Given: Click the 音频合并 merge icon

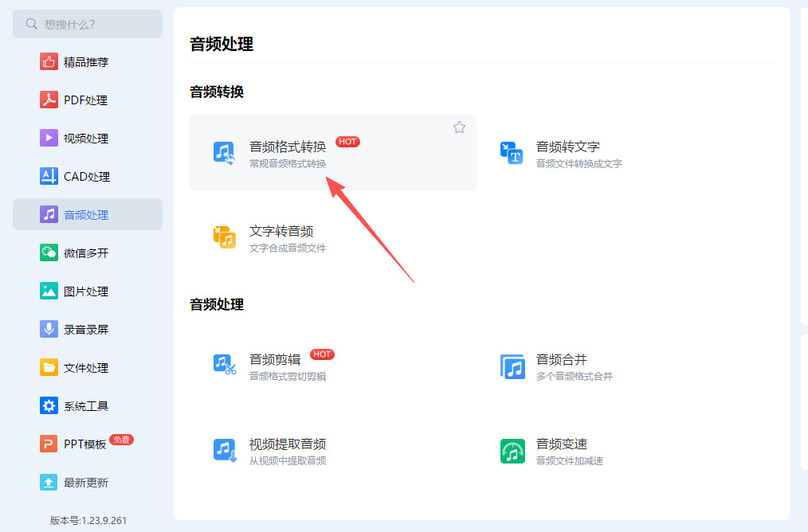Looking at the screenshot, I should (512, 366).
